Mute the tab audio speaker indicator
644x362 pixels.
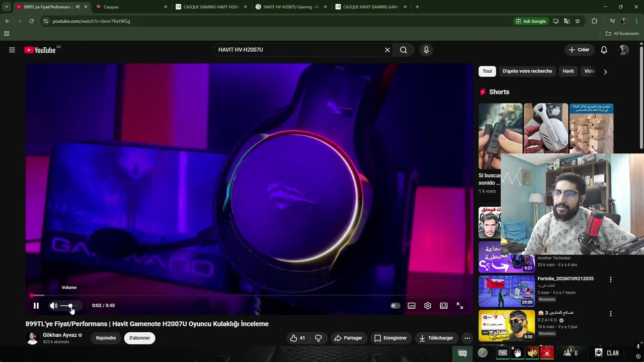tap(77, 7)
